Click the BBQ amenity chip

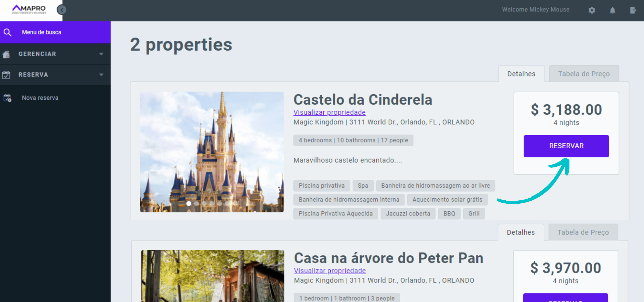click(x=449, y=213)
